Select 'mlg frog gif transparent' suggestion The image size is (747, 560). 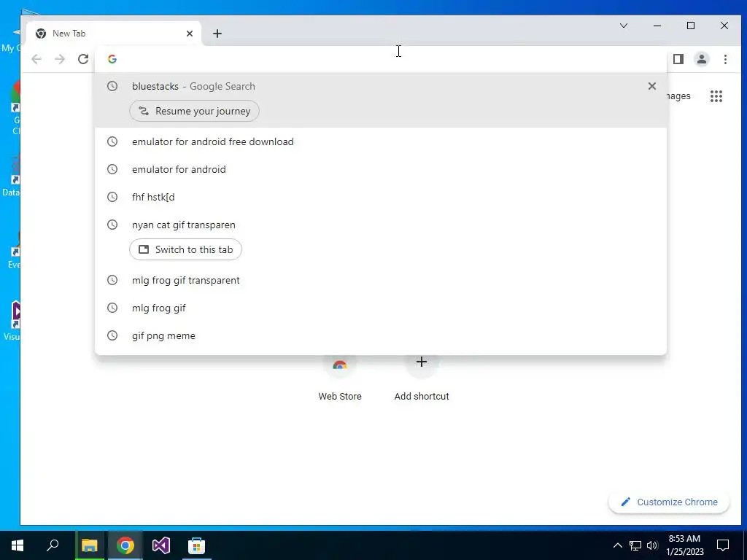381,280
